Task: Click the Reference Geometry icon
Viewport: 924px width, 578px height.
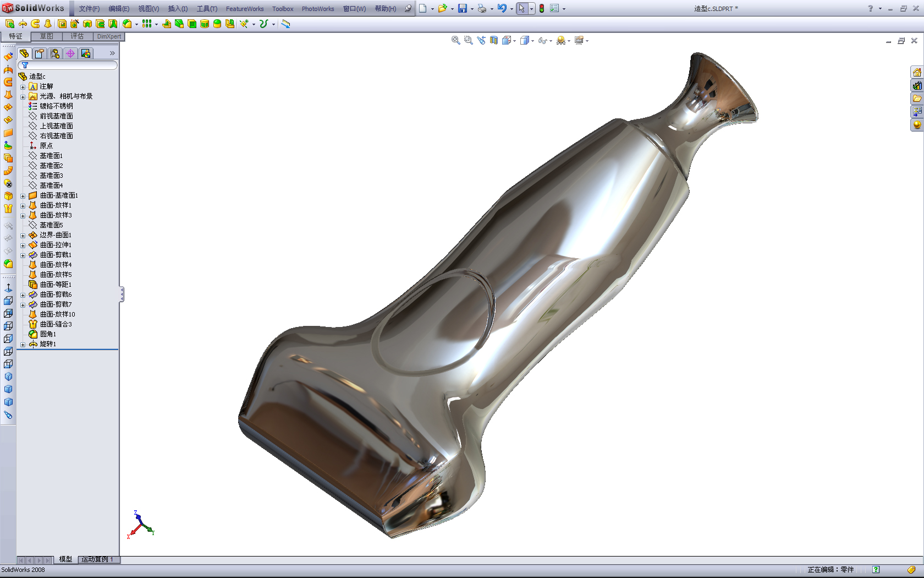Action: pyautogui.click(x=244, y=24)
